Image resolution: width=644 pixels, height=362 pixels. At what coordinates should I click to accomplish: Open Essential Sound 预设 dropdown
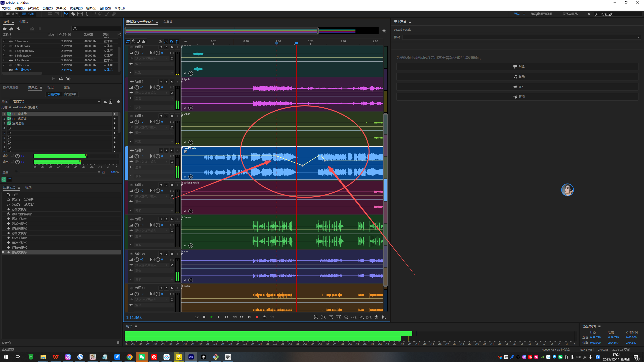pos(521,37)
